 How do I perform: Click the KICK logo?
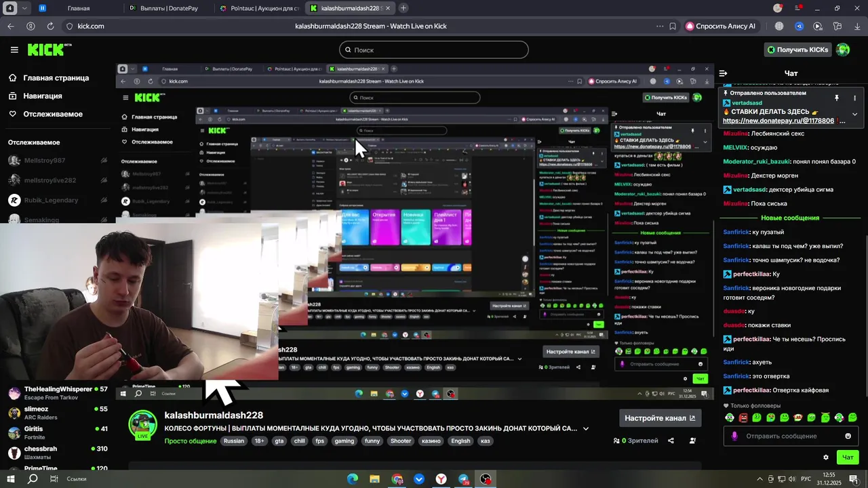[x=49, y=49]
